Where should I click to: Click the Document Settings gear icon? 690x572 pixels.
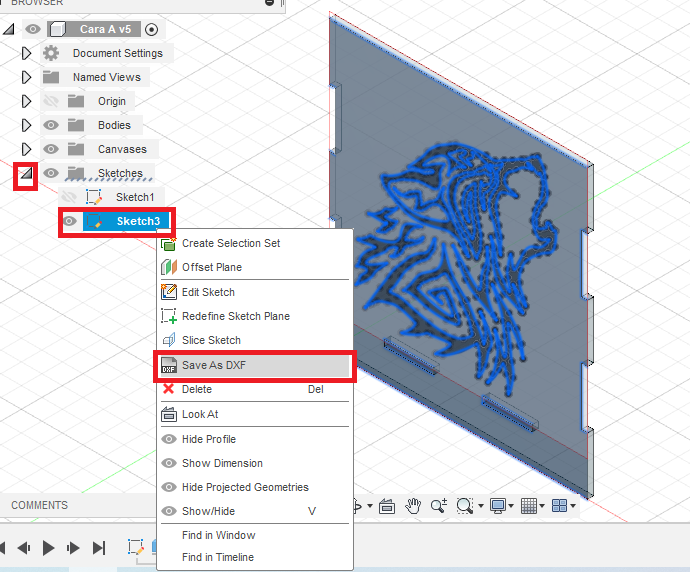pos(51,53)
